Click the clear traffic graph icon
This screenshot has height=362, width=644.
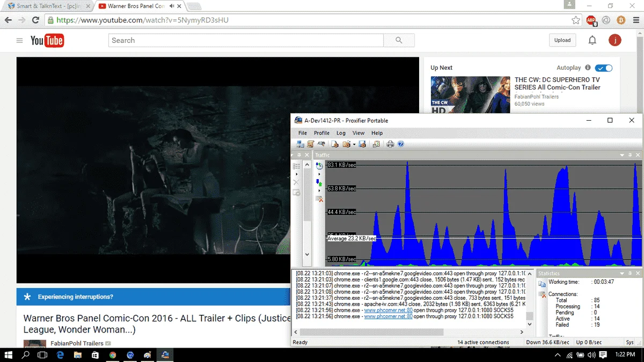[x=319, y=198]
